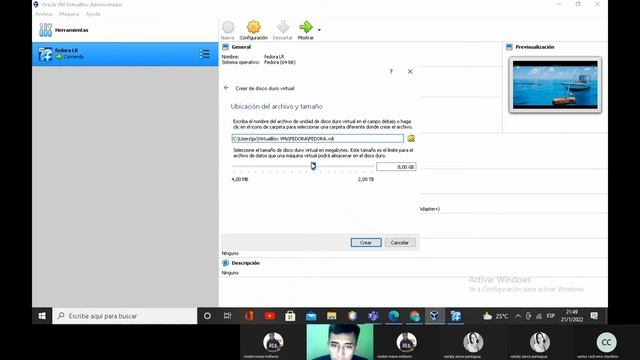The image size is (640, 360).
Task: Expand hidden system tray icons chevron
Action: click(x=518, y=316)
